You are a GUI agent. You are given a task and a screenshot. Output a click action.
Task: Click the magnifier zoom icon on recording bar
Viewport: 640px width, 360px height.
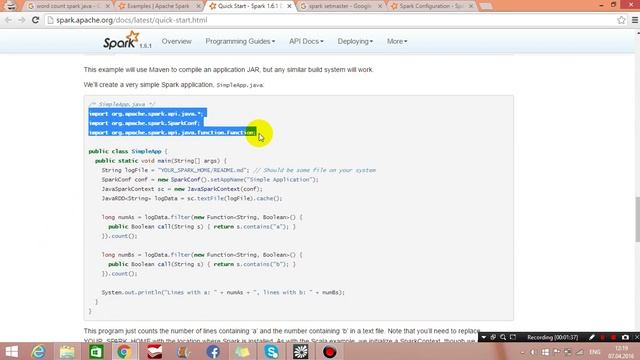pyautogui.click(x=503, y=337)
